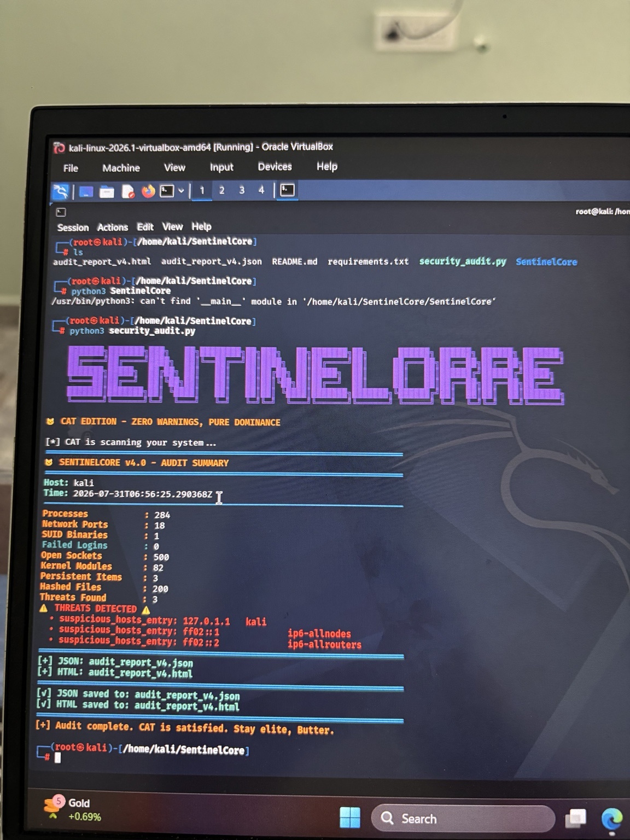This screenshot has width=630, height=840.
Task: Click the 'CAT is scanning your system' line
Action: pos(131,442)
